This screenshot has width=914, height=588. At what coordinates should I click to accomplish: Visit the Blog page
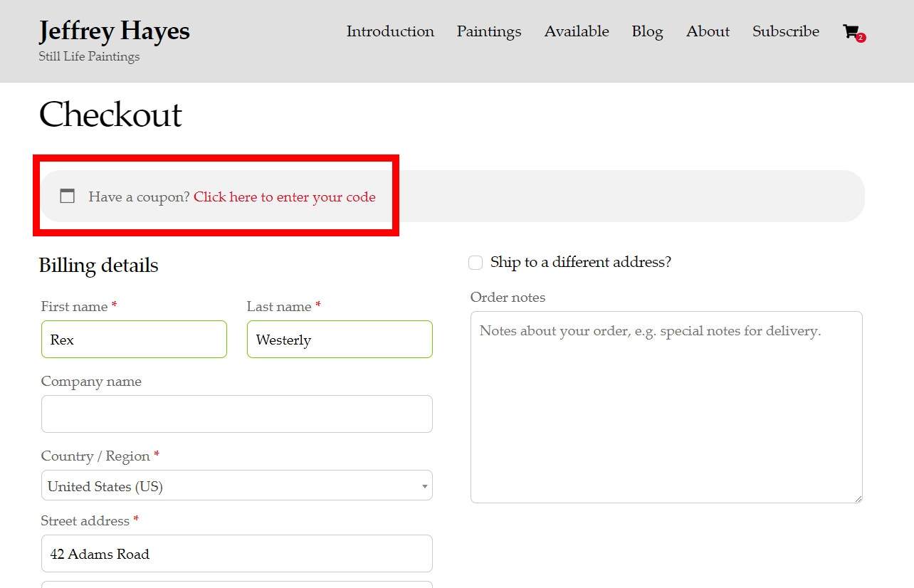(647, 31)
